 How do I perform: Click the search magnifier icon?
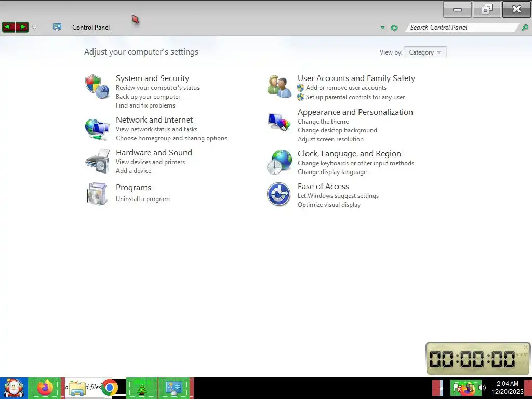(525, 28)
